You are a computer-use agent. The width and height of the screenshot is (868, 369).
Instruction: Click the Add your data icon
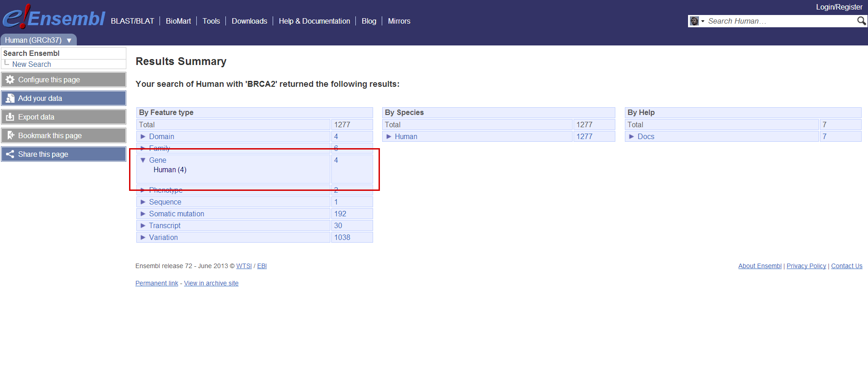pos(10,98)
